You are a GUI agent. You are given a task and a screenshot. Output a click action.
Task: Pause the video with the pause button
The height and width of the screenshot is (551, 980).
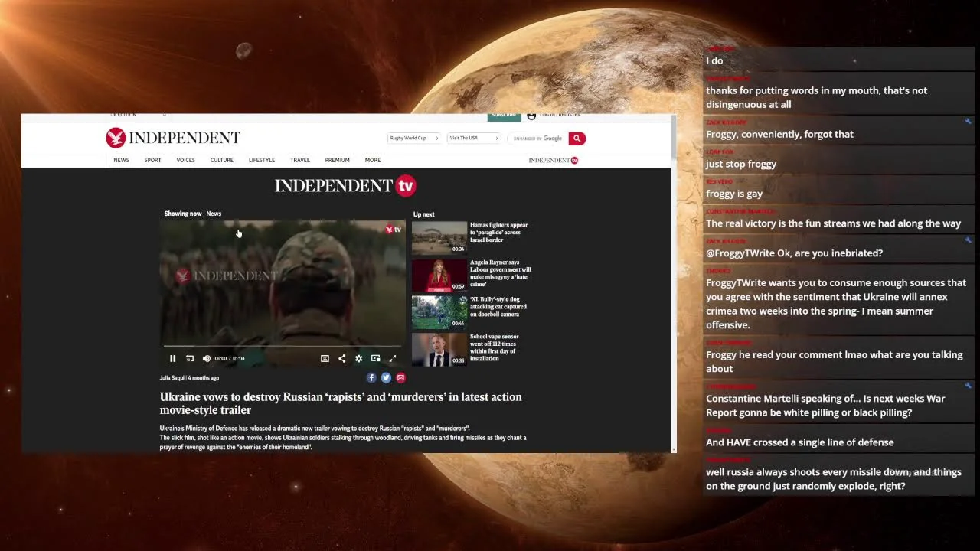tap(173, 358)
